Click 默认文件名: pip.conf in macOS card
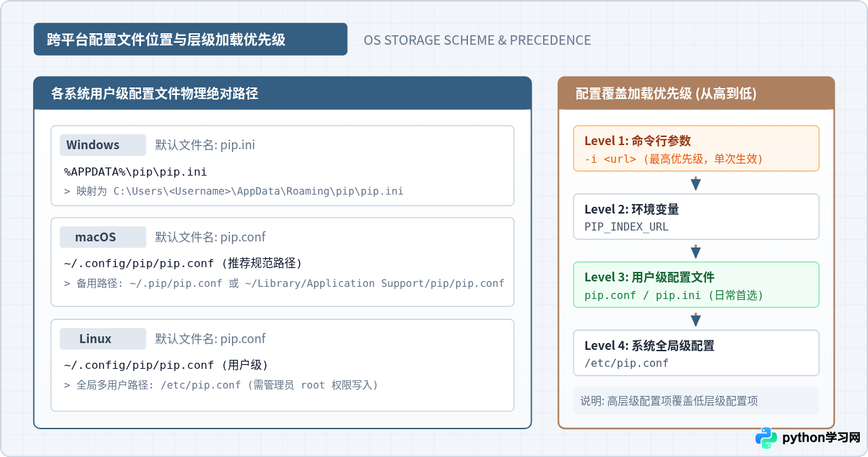Image resolution: width=868 pixels, height=457 pixels. [210, 237]
